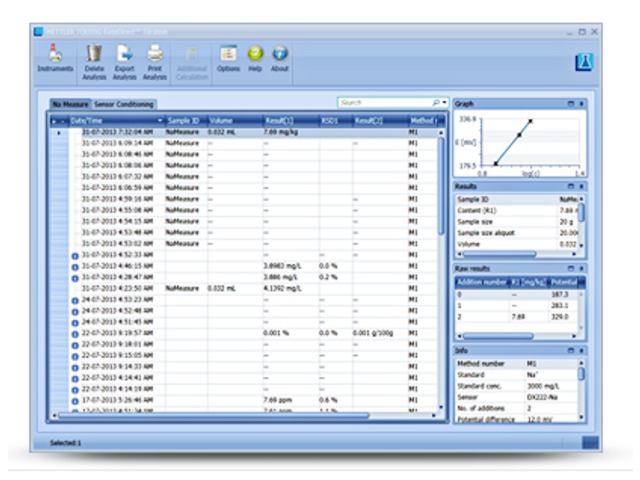Collapse the Graph panel
This screenshot has height=480, width=640.
click(572, 103)
